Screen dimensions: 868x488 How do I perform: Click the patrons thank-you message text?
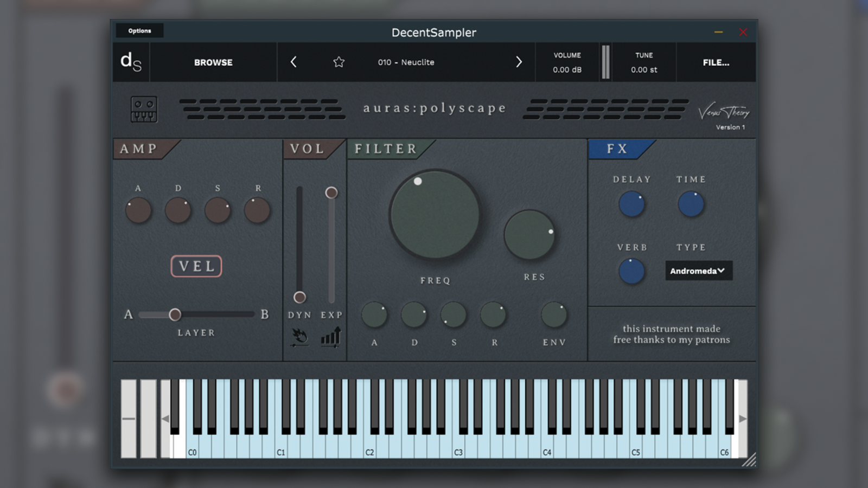(672, 334)
